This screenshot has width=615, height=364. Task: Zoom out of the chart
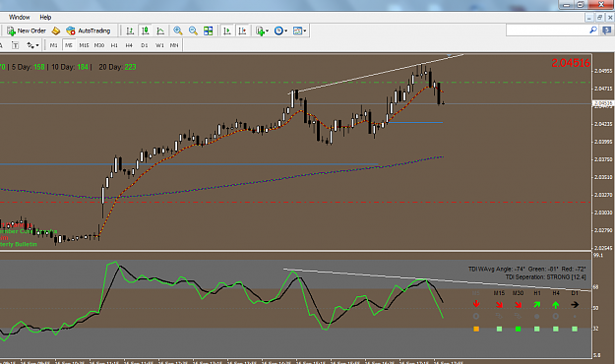click(193, 30)
